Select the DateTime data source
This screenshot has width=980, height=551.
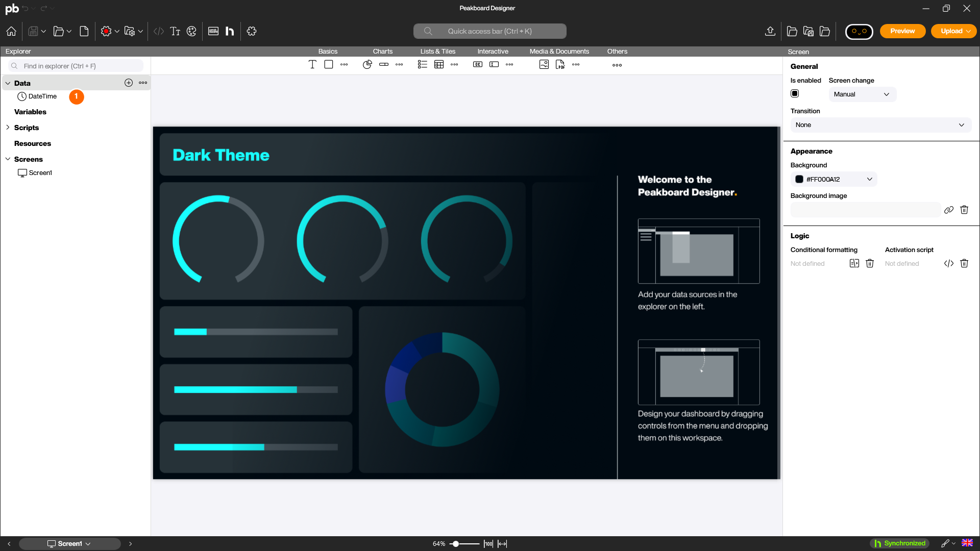pos(37,96)
